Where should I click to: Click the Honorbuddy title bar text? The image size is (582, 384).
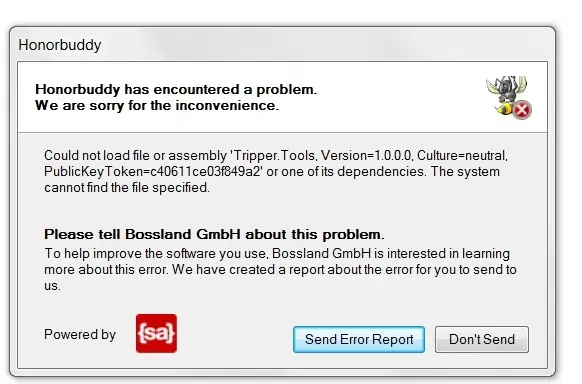click(60, 45)
